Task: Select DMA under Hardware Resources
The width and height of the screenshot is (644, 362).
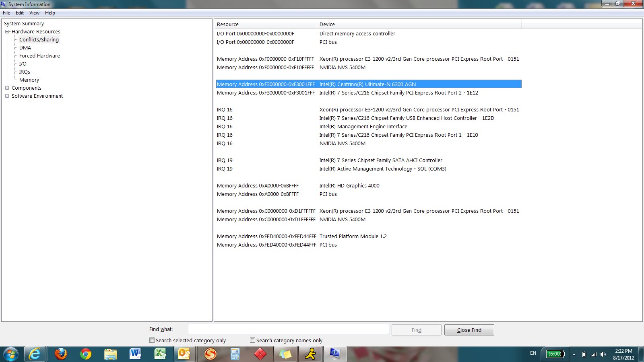Action: pyautogui.click(x=25, y=47)
